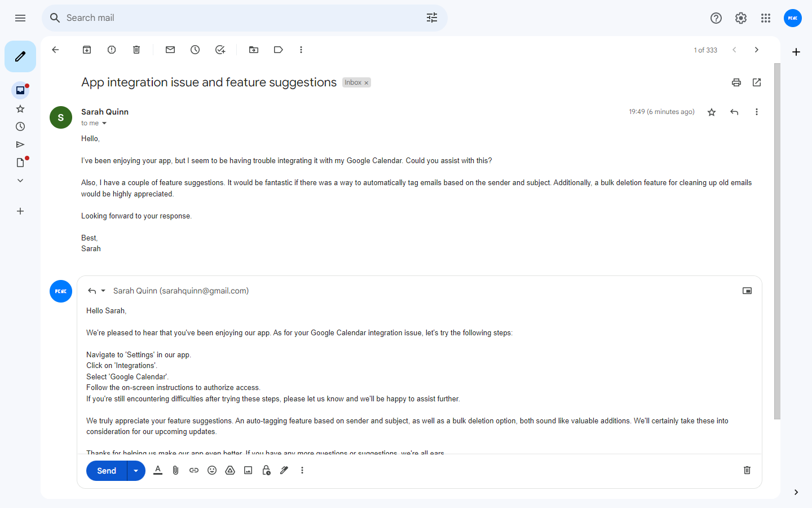Viewport: 812px width, 508px height.
Task: Expand the More section in the sidebar
Action: (20, 180)
